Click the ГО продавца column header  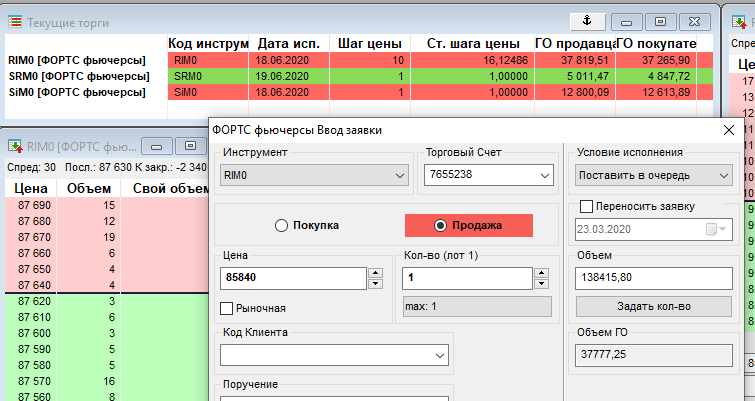pos(575,44)
